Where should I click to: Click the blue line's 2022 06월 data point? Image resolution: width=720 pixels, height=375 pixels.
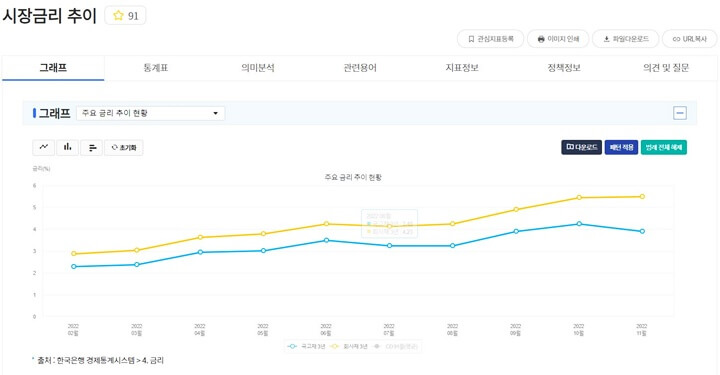click(x=326, y=240)
